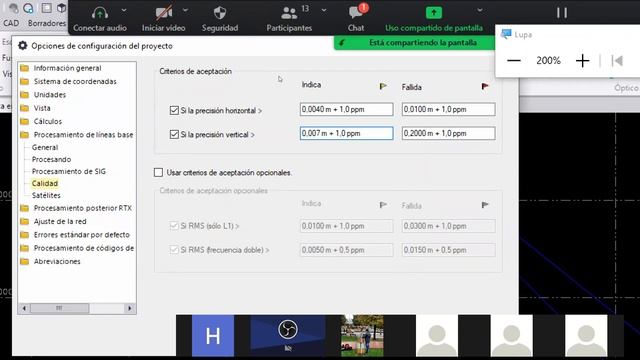Click the Información general folder icon
This screenshot has width=640, height=360.
pos(24,68)
